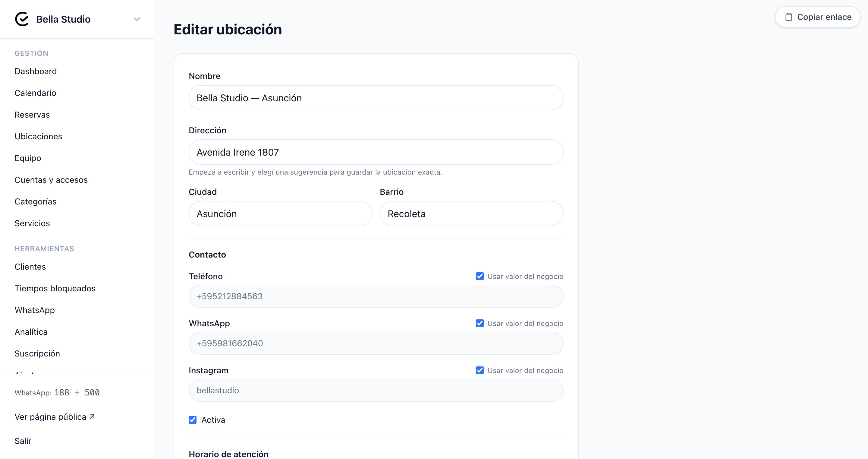868x459 pixels.
Task: Click the disabled Teléfono number field
Action: (376, 296)
